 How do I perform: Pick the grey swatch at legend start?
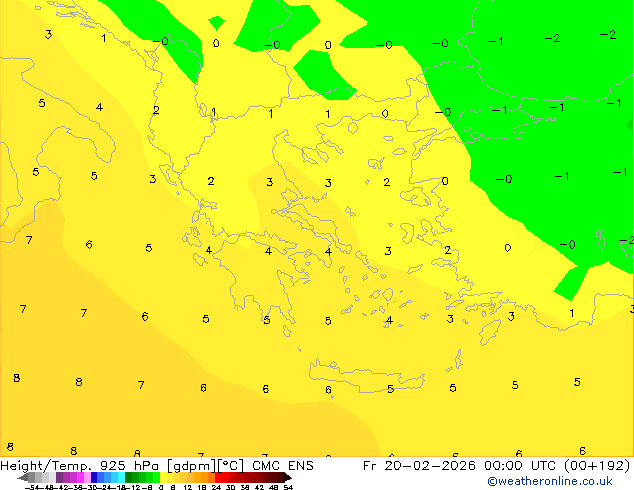(x=32, y=477)
